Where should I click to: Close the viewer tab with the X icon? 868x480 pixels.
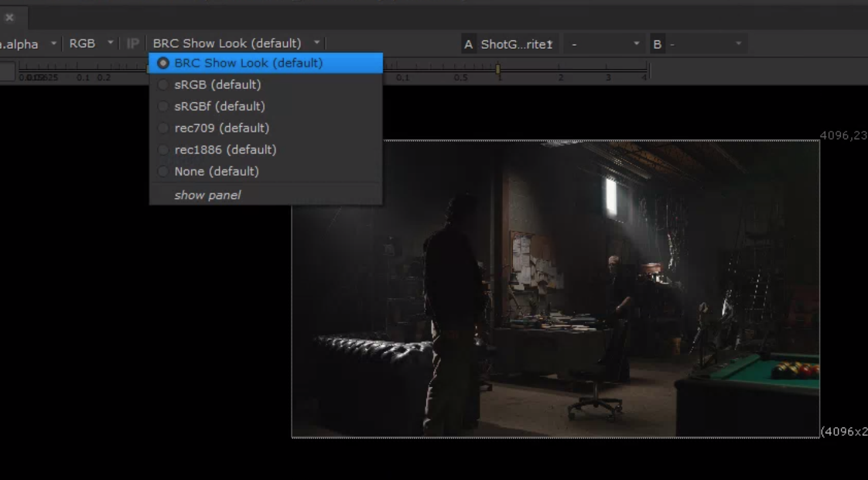tap(10, 17)
